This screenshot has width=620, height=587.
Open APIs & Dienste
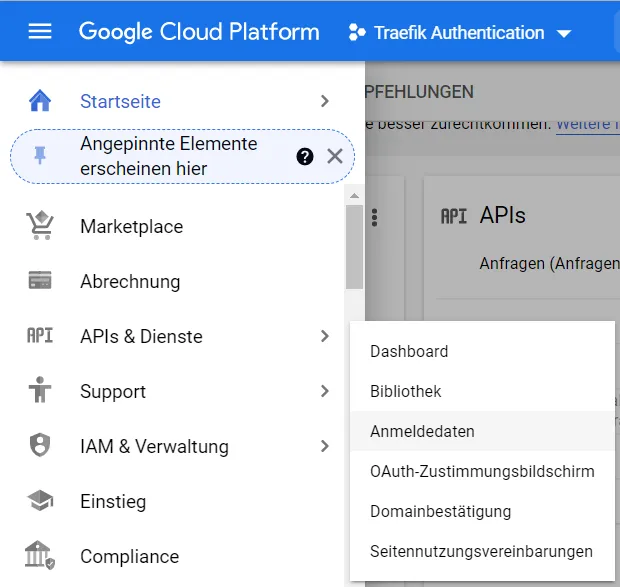pyautogui.click(x=142, y=337)
